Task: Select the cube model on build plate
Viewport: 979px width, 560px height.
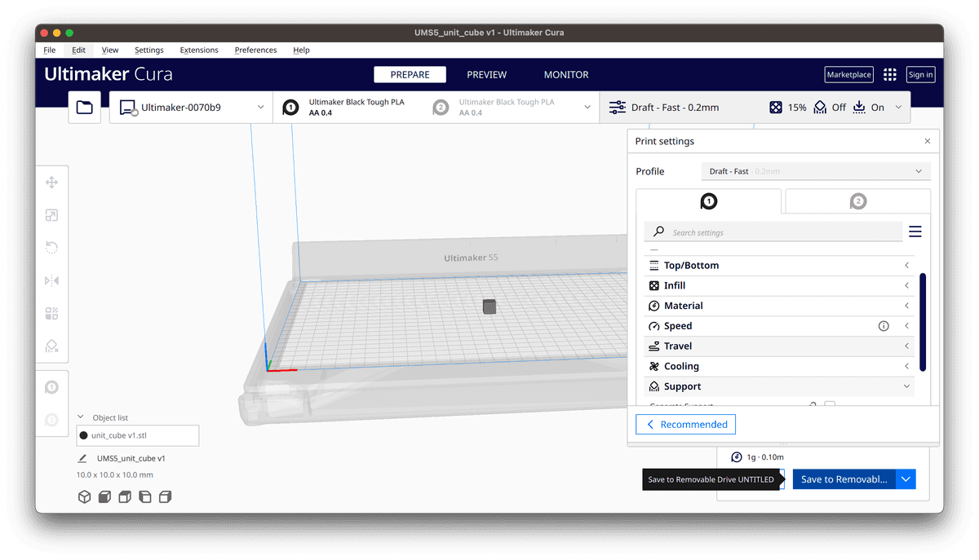Action: (489, 306)
